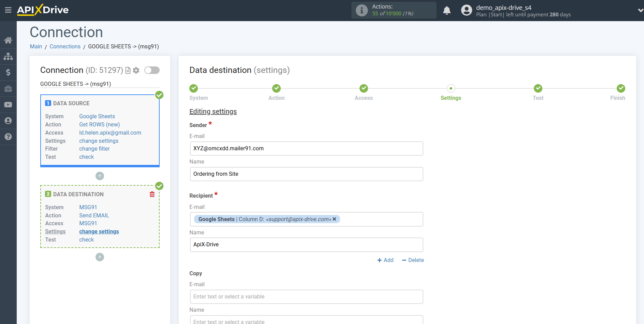Open the hamburger menu icon
The height and width of the screenshot is (324, 644).
click(8, 10)
